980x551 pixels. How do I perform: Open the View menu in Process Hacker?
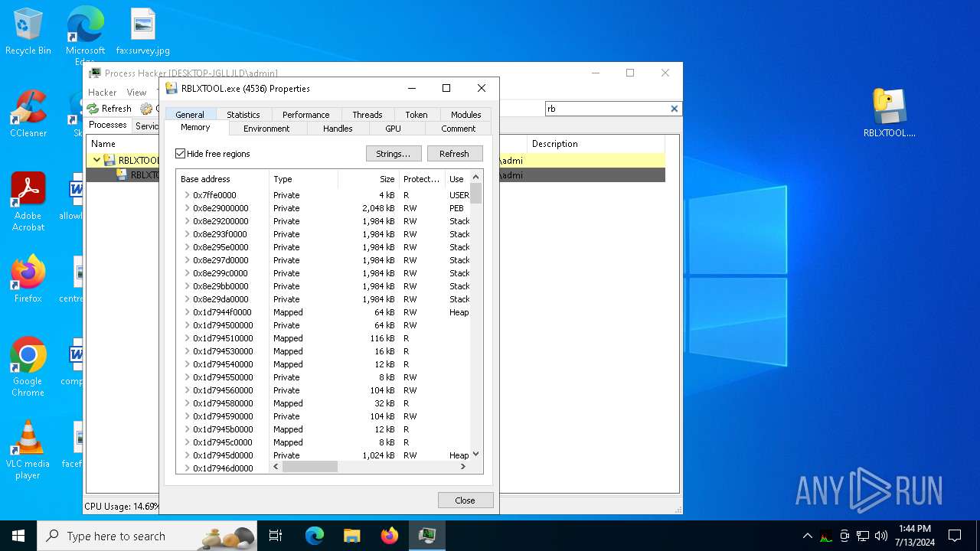click(x=136, y=93)
